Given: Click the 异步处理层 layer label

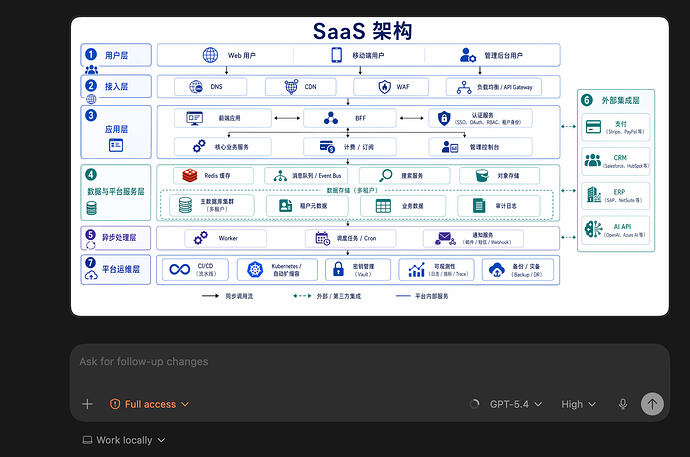Looking at the screenshot, I should pos(119,238).
